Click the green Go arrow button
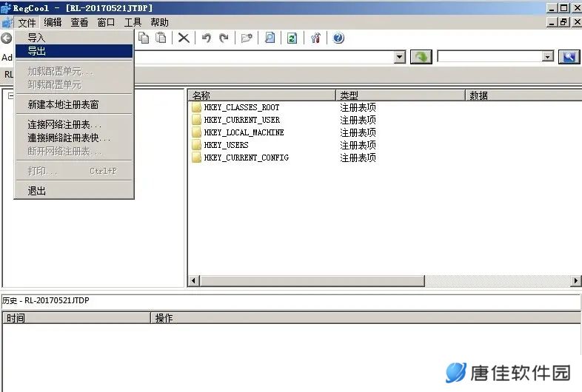Image resolution: width=582 pixels, height=392 pixels. click(421, 57)
